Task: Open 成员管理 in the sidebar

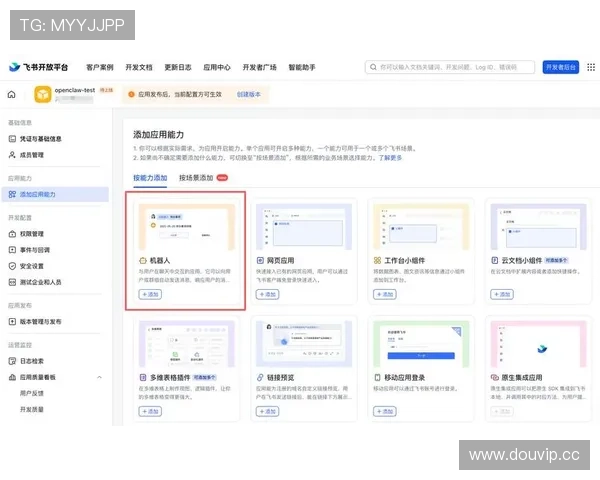Action: 32,155
